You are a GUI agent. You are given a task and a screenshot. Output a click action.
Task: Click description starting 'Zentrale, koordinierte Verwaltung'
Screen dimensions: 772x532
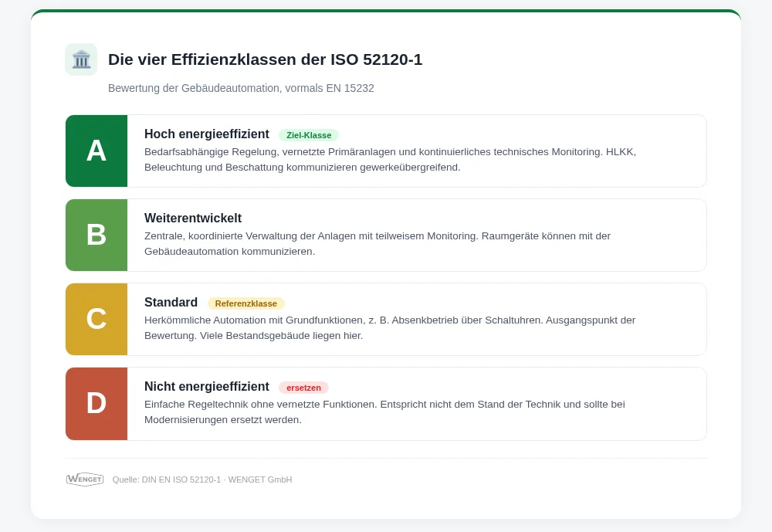pyautogui.click(x=378, y=244)
